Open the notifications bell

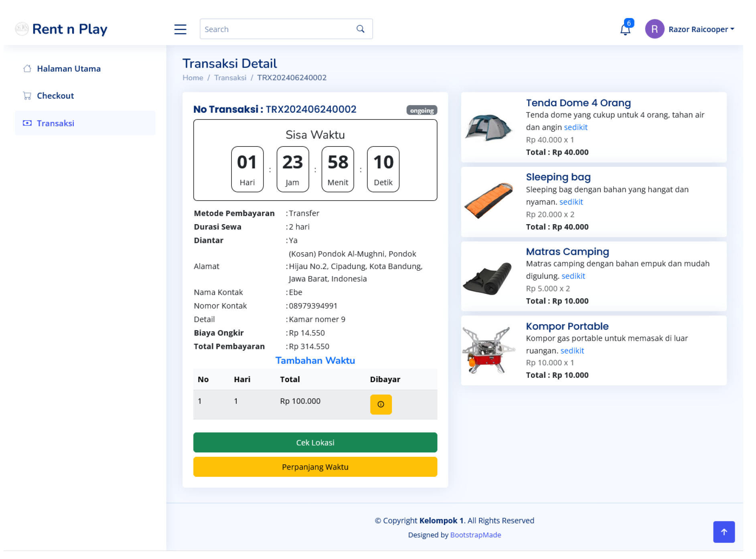625,29
